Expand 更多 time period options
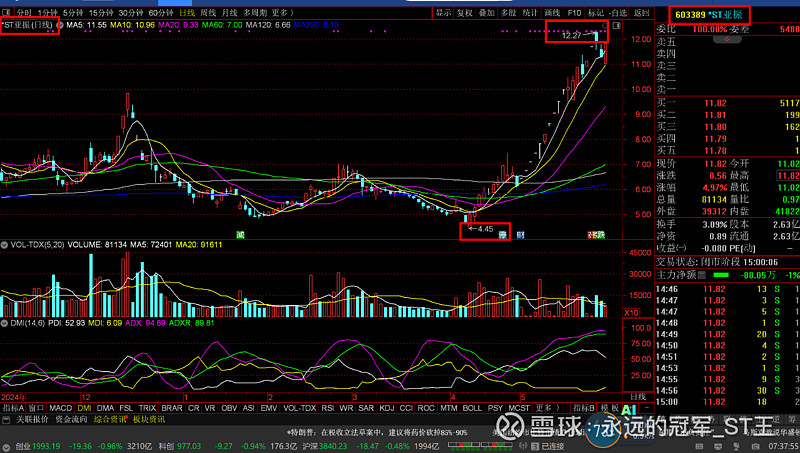 [x=282, y=13]
